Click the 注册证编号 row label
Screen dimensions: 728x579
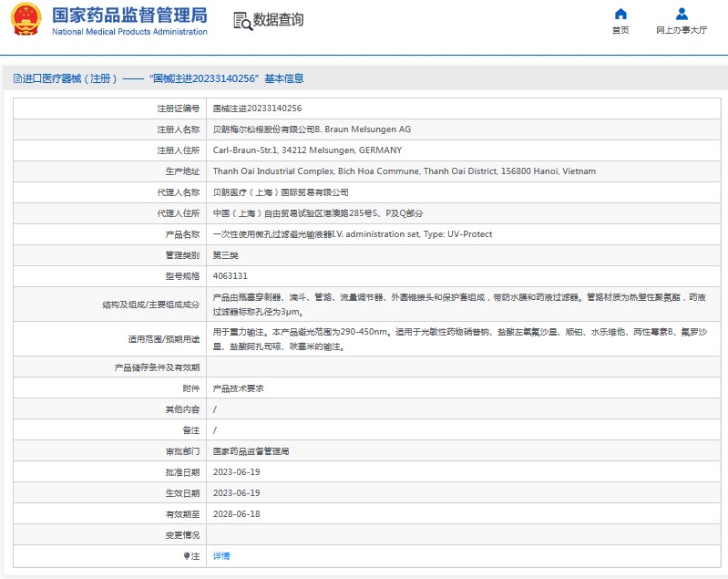pyautogui.click(x=179, y=109)
